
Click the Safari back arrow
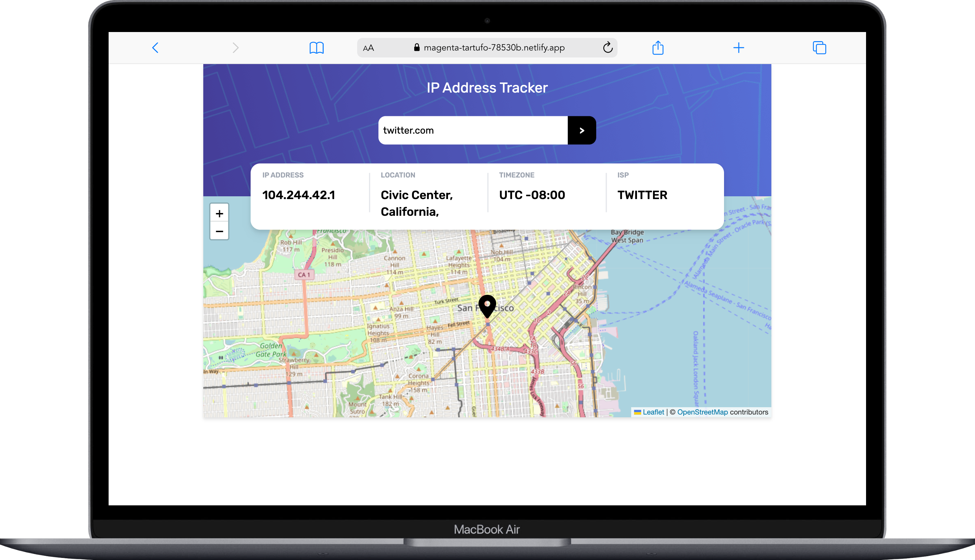(x=155, y=48)
